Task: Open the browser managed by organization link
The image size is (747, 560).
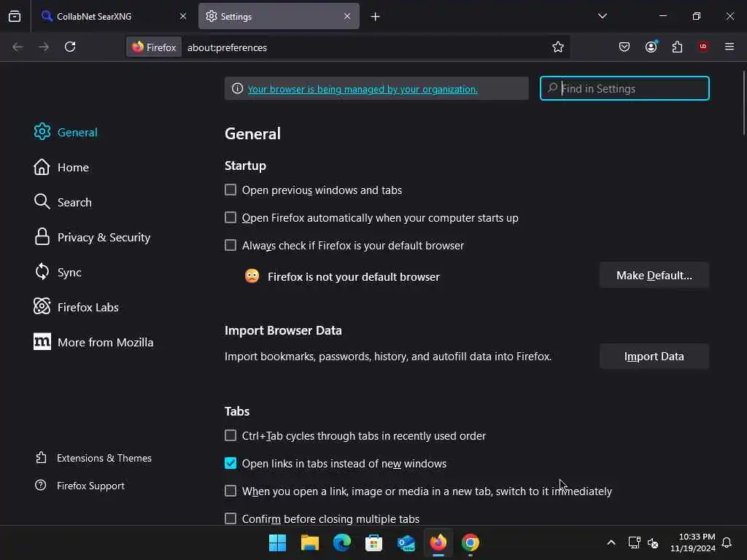Action: tap(363, 89)
